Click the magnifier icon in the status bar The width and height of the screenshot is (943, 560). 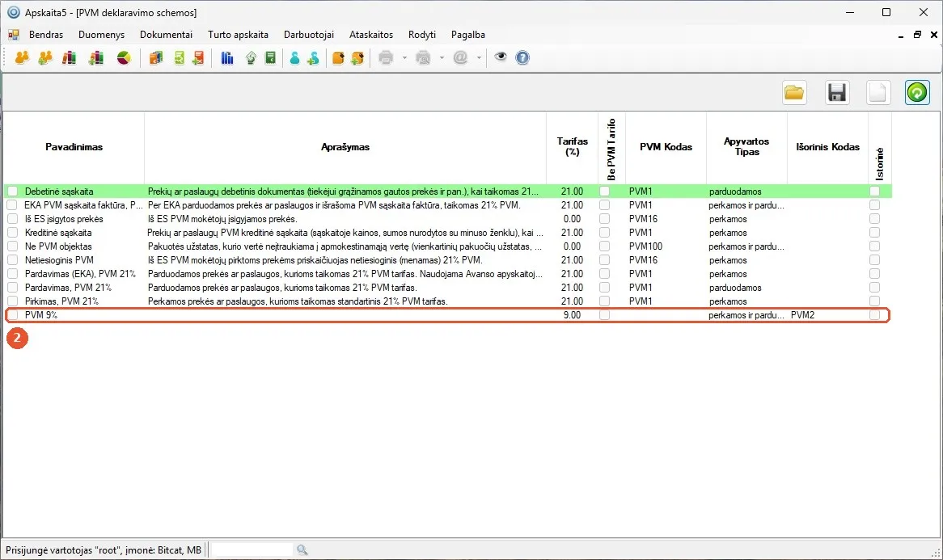coord(302,549)
